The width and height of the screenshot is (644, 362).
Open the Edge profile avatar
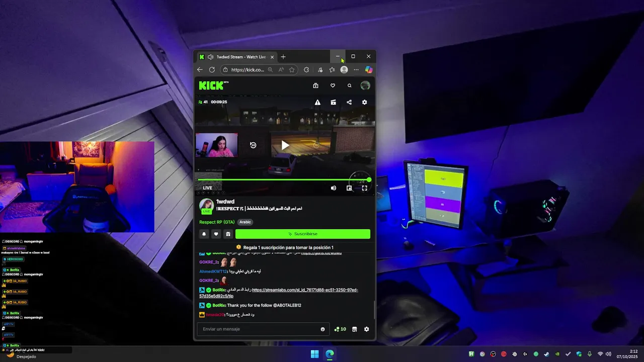344,70
